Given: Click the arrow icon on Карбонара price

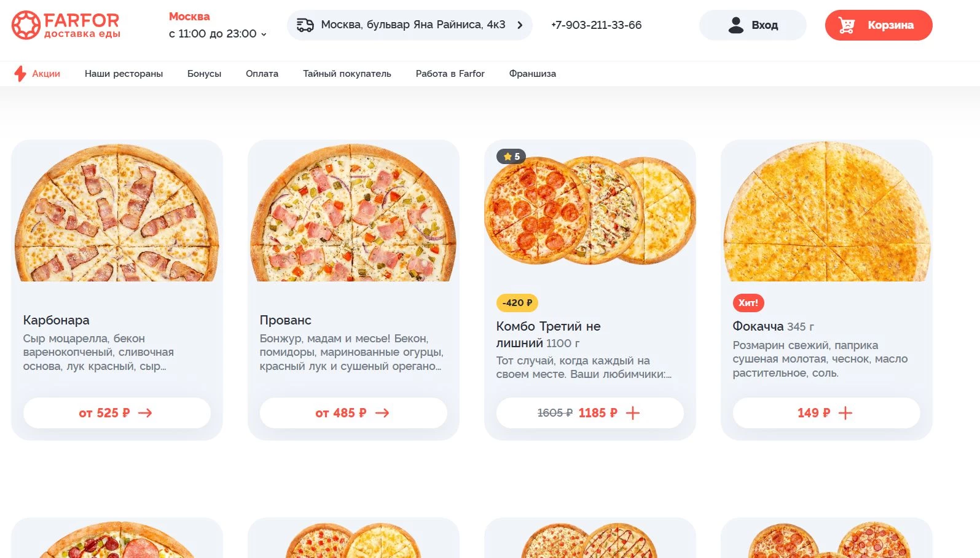Looking at the screenshot, I should click(145, 413).
